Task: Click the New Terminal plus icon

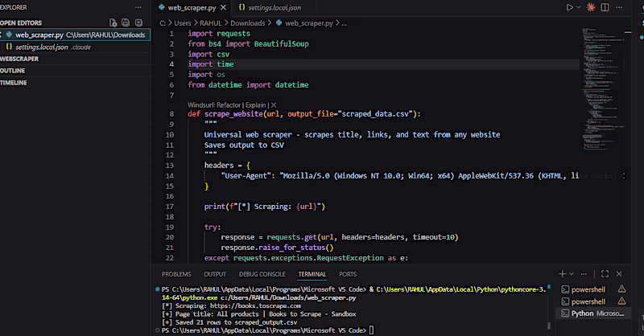Action: tap(562, 273)
